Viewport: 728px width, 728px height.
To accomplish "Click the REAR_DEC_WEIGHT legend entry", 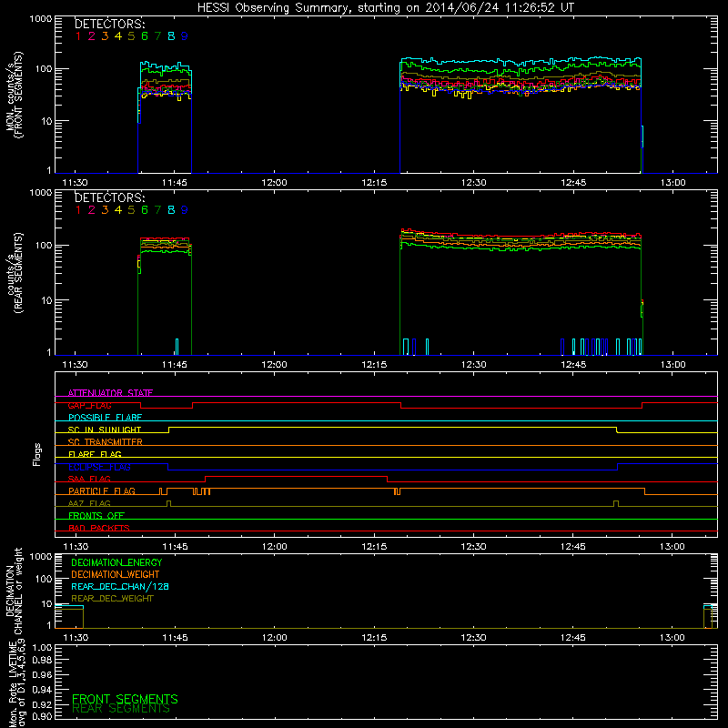I will 112,599.
